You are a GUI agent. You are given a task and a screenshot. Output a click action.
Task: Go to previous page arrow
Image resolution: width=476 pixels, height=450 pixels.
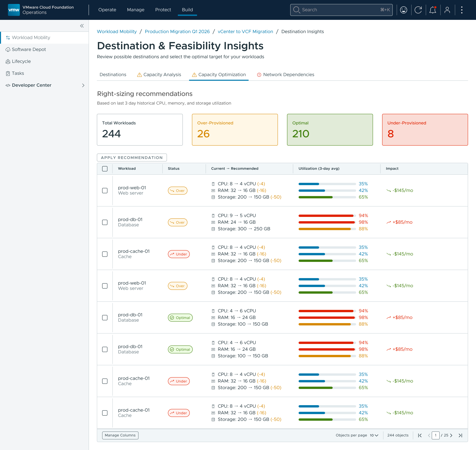click(429, 435)
